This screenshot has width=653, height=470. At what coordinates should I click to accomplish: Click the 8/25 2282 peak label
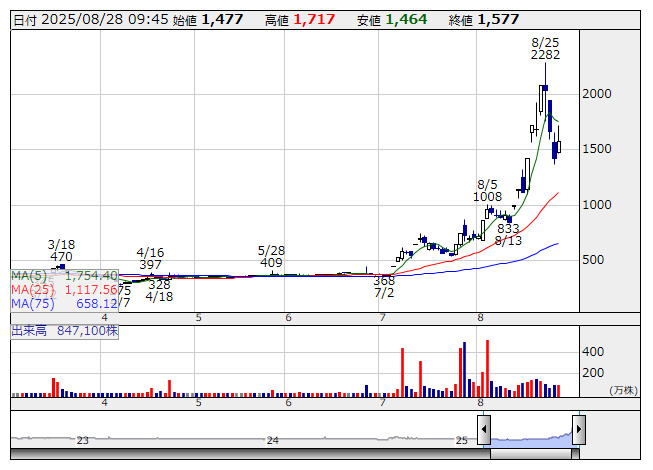(x=545, y=48)
